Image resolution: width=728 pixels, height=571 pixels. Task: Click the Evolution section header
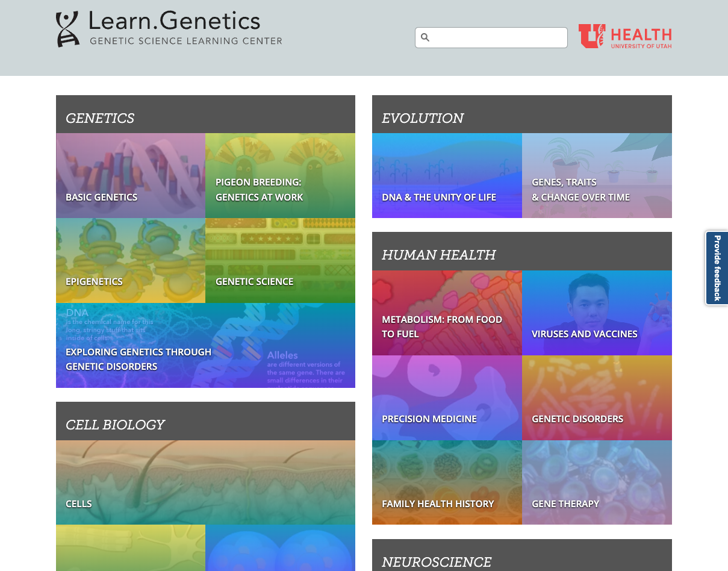tap(522, 114)
